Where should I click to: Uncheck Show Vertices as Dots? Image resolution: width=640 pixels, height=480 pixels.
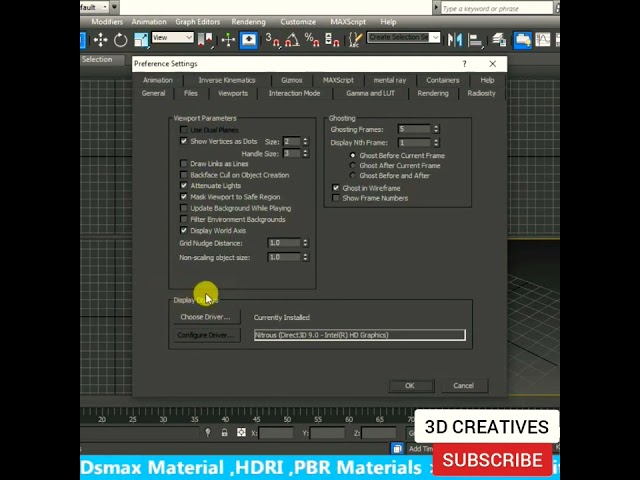click(184, 141)
